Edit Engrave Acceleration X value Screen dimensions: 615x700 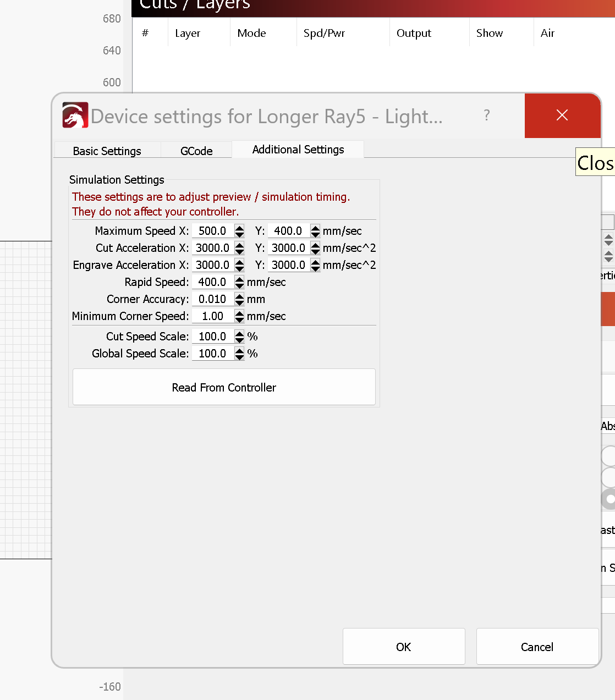pyautogui.click(x=212, y=265)
